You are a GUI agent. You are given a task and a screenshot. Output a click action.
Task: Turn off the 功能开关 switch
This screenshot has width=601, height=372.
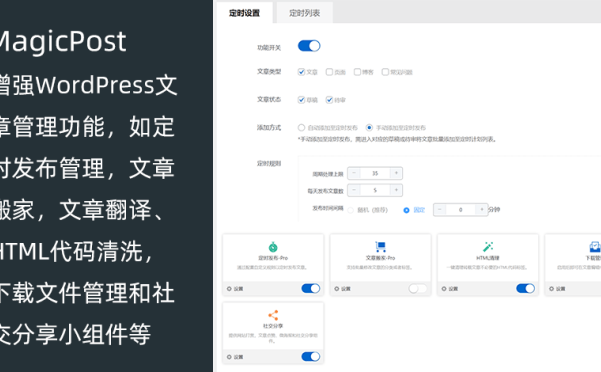(x=309, y=46)
